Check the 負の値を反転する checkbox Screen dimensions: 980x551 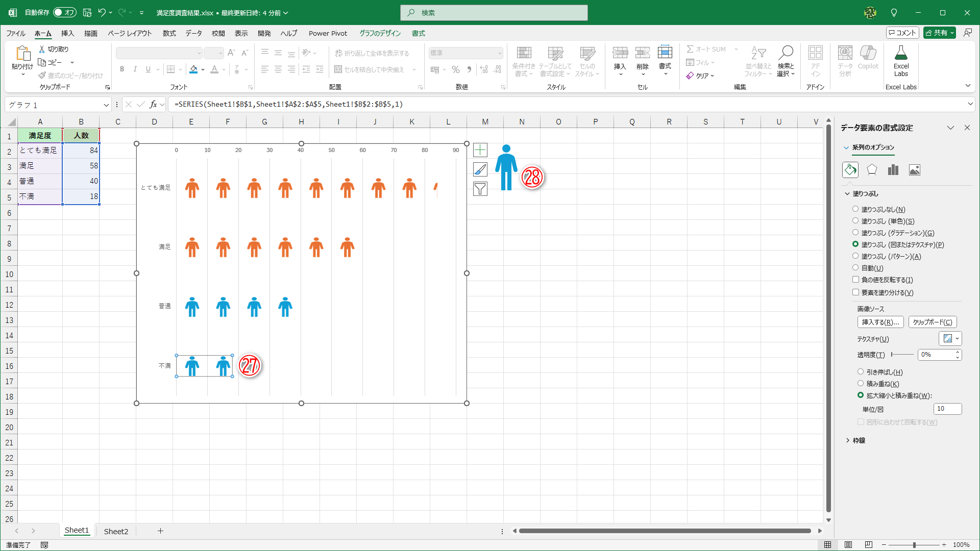(855, 280)
